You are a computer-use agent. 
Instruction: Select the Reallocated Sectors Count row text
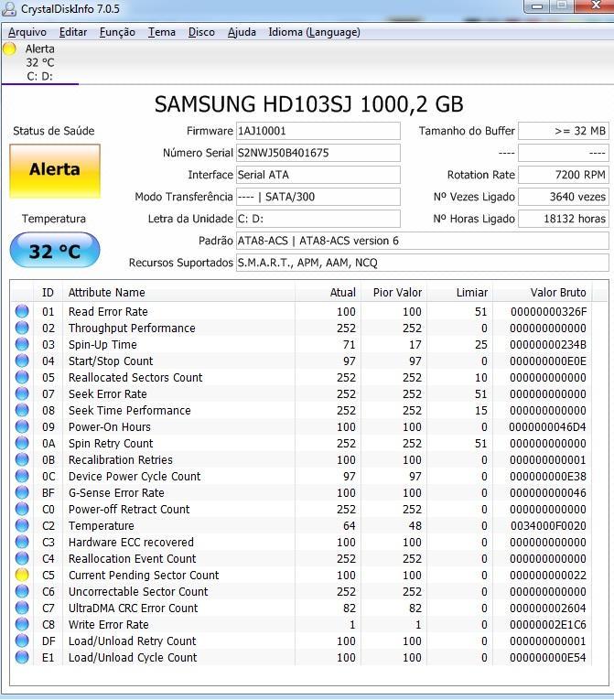coord(135,377)
